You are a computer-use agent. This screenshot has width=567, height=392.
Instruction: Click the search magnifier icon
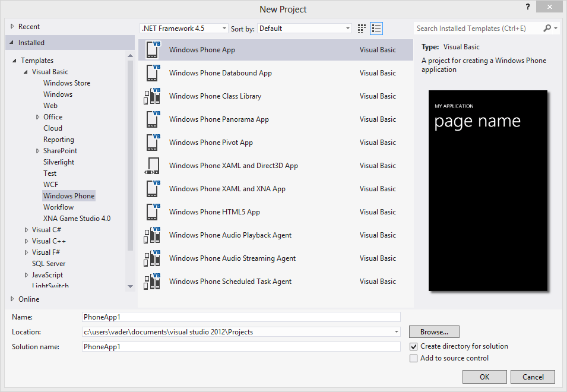click(x=547, y=28)
